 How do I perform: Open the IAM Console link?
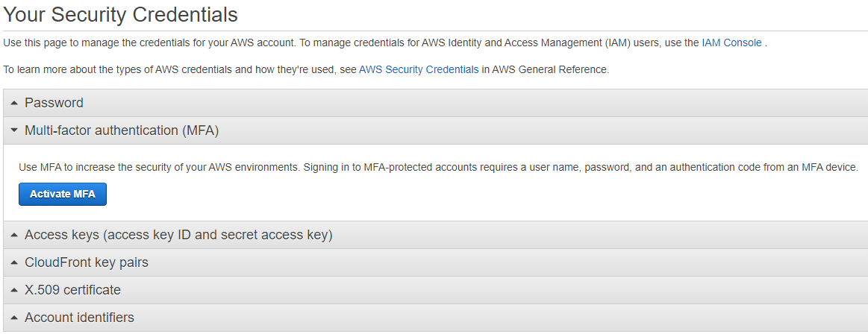(x=731, y=42)
